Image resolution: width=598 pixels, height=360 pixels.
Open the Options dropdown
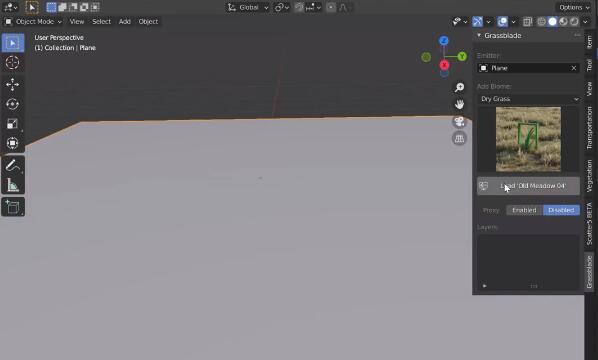574,7
